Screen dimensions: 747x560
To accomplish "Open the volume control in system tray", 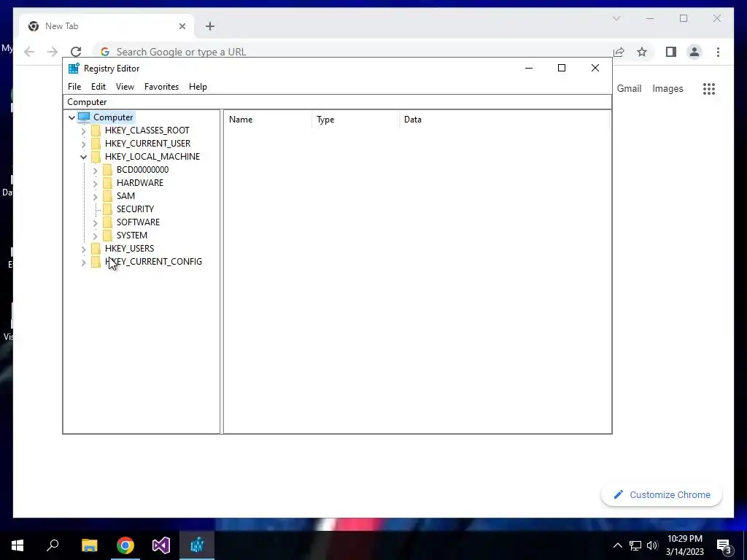I will pos(653,545).
